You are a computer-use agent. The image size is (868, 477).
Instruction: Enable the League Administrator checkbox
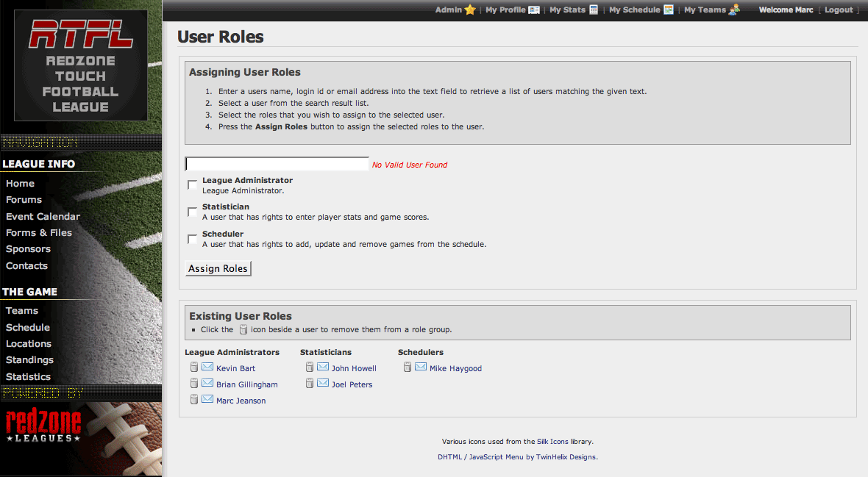(x=193, y=184)
